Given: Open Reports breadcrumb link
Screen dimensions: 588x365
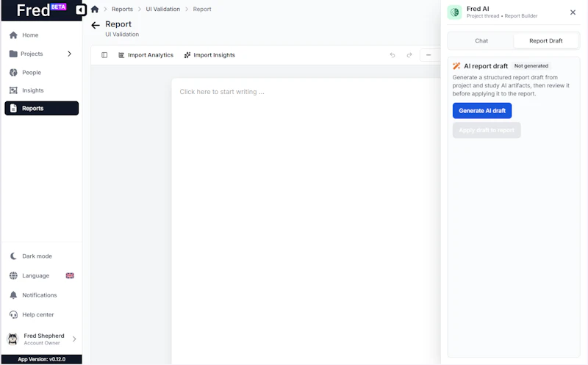Looking at the screenshot, I should click(122, 9).
